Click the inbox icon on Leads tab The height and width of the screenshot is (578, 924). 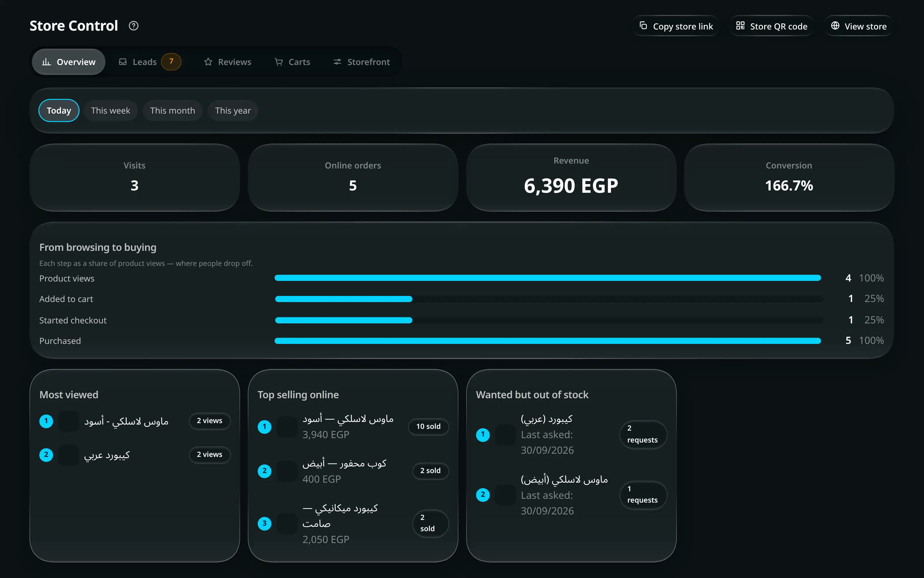pos(123,62)
